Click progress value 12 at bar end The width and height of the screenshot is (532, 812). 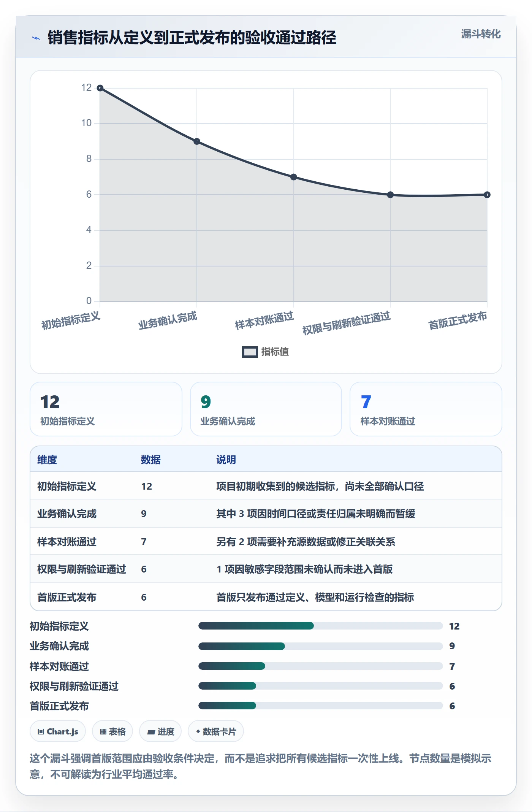click(x=454, y=626)
